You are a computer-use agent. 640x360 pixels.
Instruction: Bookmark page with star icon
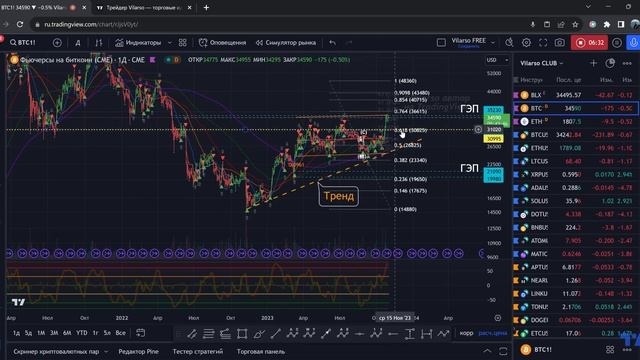pos(575,24)
